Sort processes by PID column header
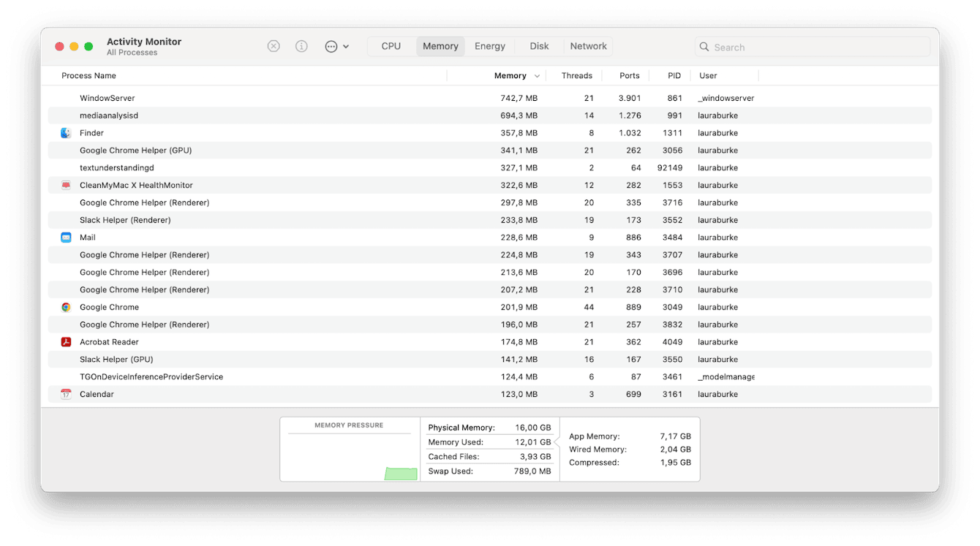 tap(674, 76)
